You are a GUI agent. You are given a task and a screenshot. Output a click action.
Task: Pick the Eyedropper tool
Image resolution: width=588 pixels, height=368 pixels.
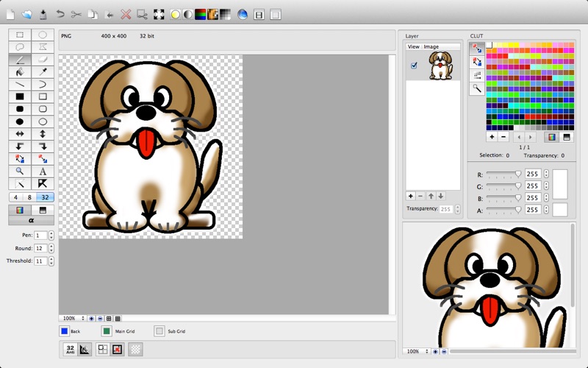coord(43,71)
